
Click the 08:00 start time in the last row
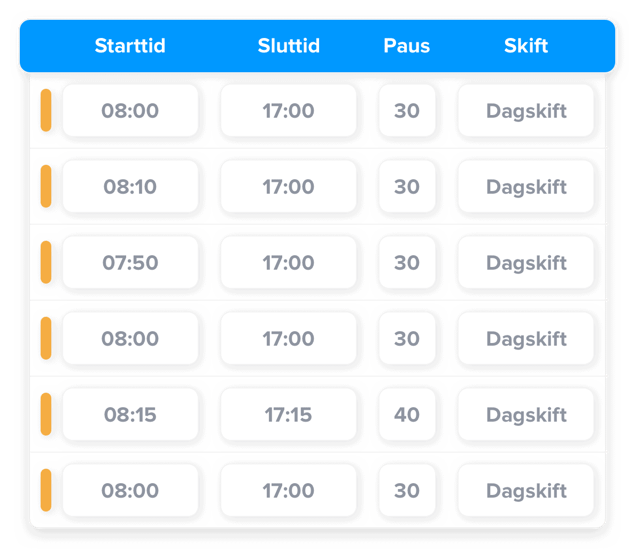[x=130, y=491]
